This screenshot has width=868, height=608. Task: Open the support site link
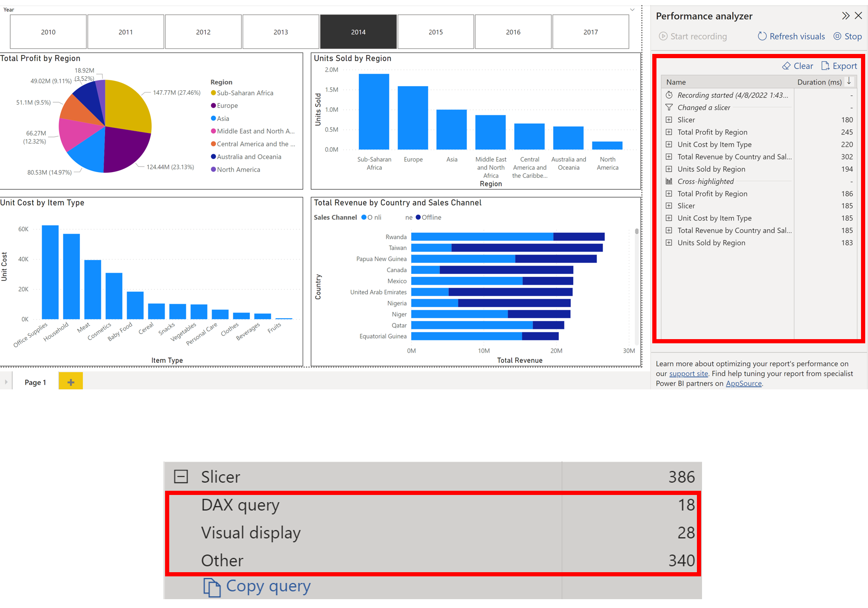[688, 374]
